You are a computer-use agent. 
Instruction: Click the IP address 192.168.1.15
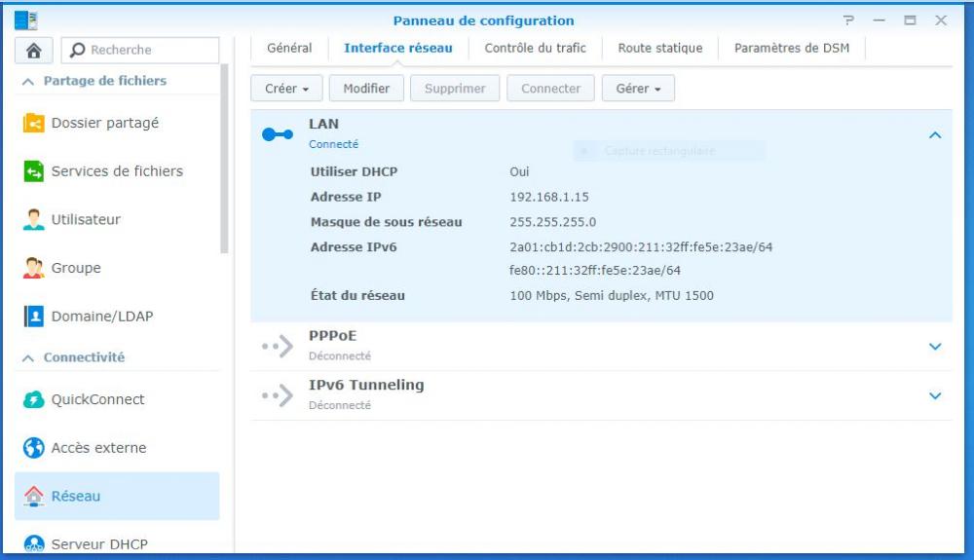(x=549, y=198)
